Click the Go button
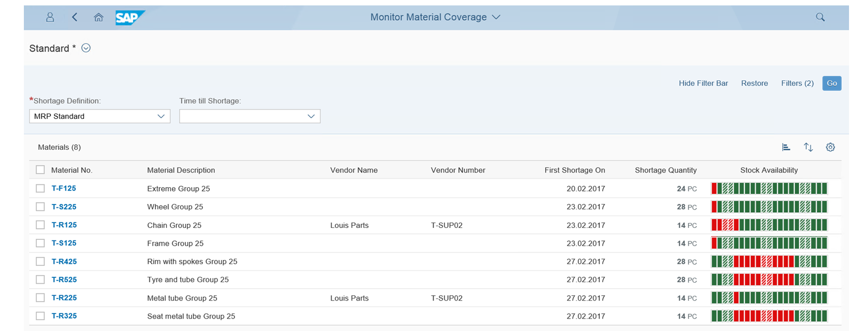868x331 pixels. tap(832, 83)
